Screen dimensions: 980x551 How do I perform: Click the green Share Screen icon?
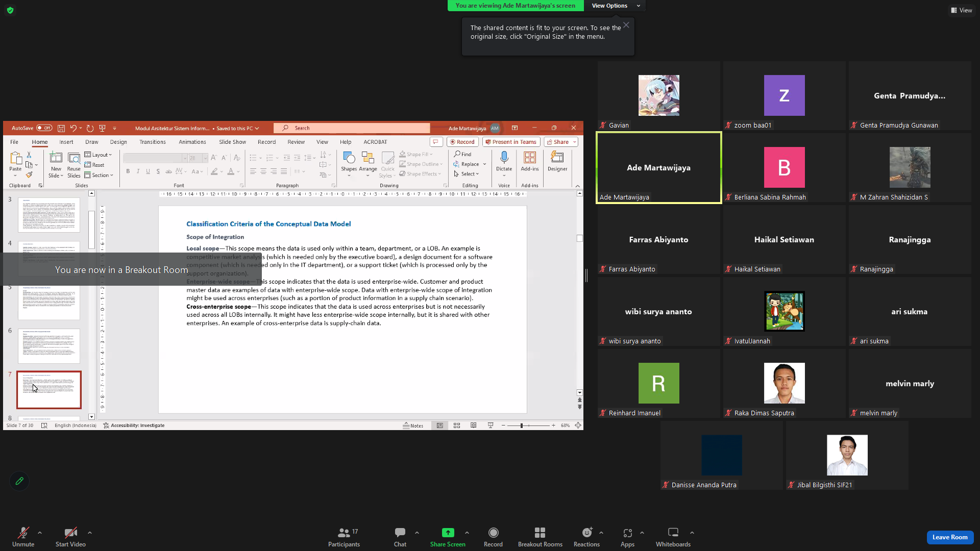pos(448,533)
